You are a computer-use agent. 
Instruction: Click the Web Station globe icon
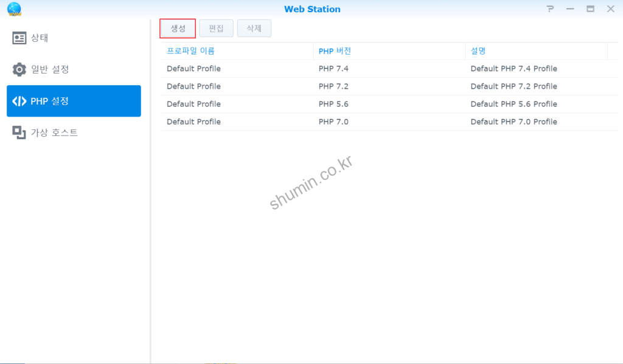click(x=13, y=9)
